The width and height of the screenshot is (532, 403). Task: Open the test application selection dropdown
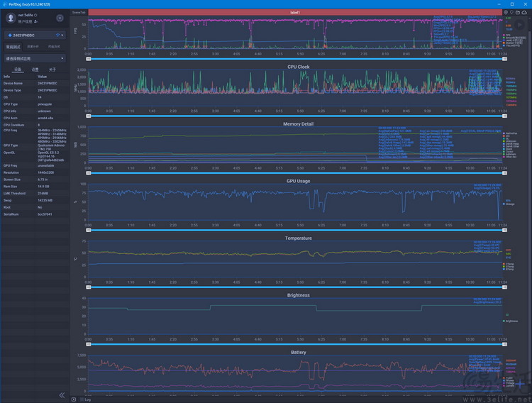coord(35,58)
